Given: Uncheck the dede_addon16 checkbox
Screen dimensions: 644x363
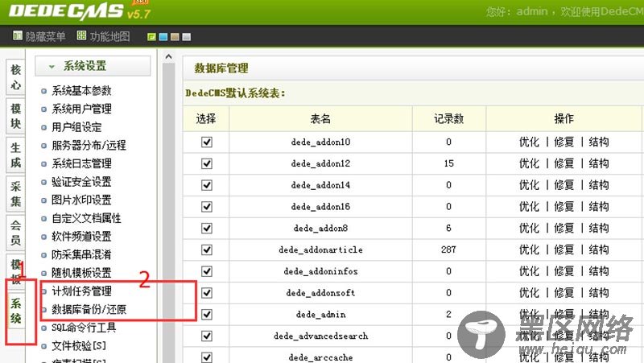Looking at the screenshot, I should 207,207.
